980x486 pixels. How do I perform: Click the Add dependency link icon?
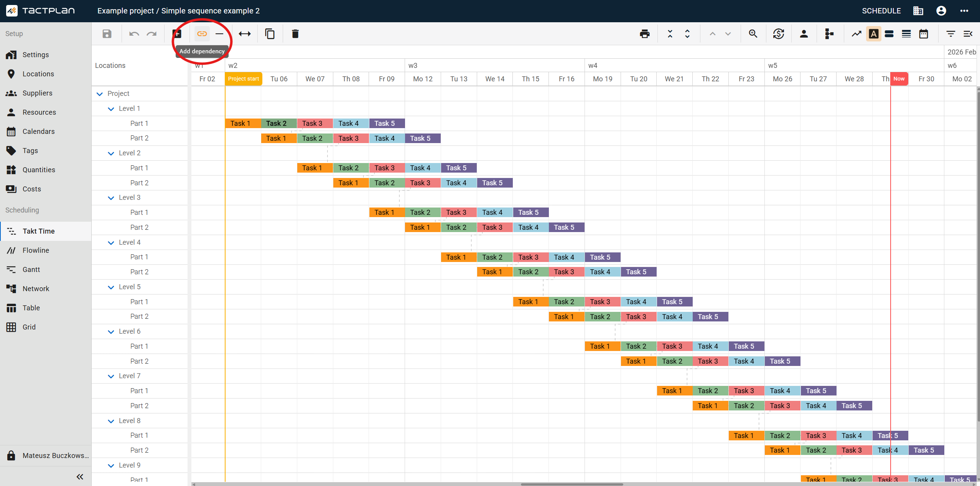coord(202,34)
